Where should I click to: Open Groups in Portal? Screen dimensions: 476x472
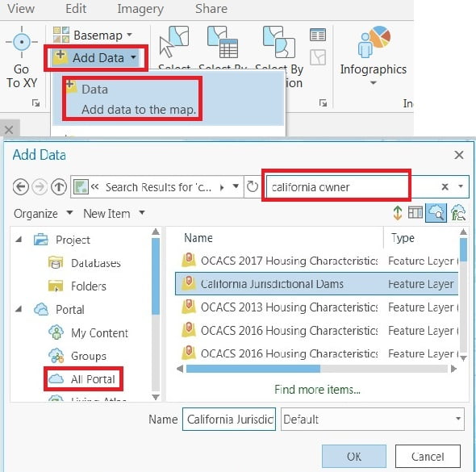coord(77,356)
